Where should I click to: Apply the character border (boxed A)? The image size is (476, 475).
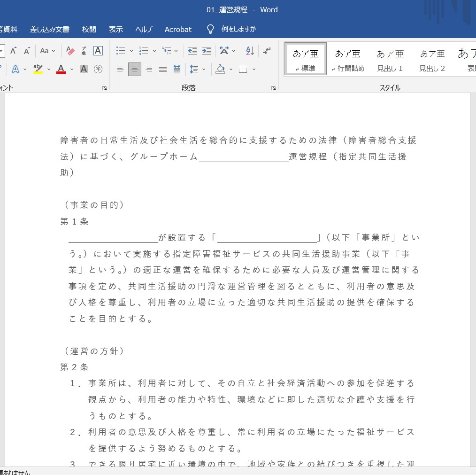click(98, 50)
